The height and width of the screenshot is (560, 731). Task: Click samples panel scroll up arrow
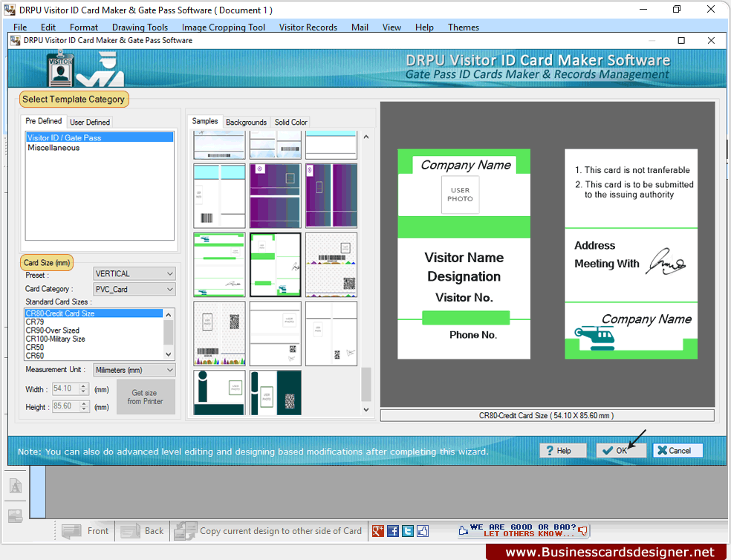click(366, 137)
